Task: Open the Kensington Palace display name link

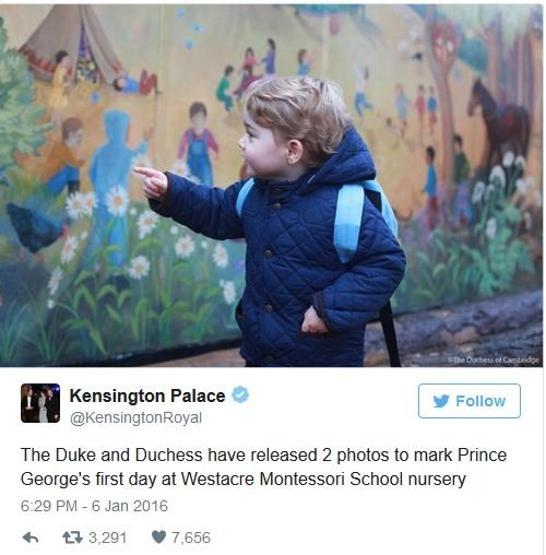Action: click(x=147, y=396)
